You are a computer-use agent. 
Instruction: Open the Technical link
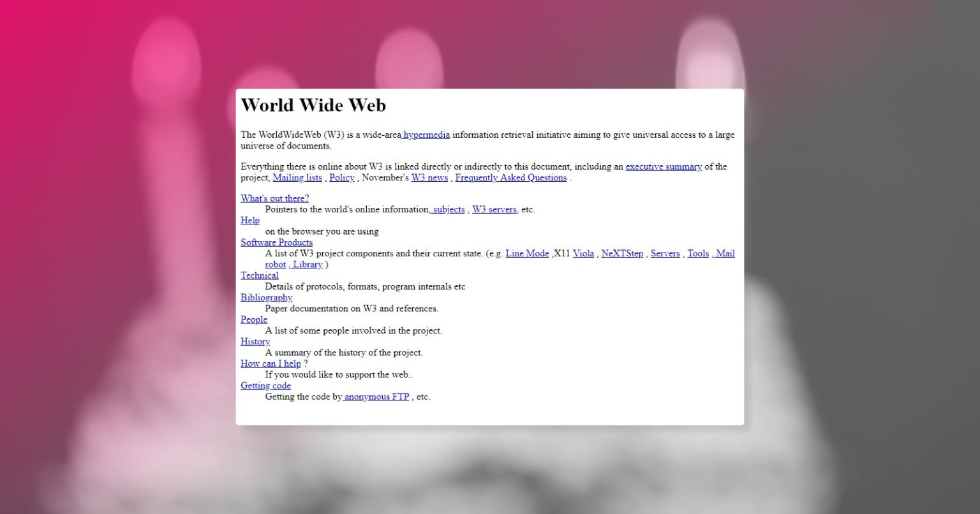click(x=260, y=275)
